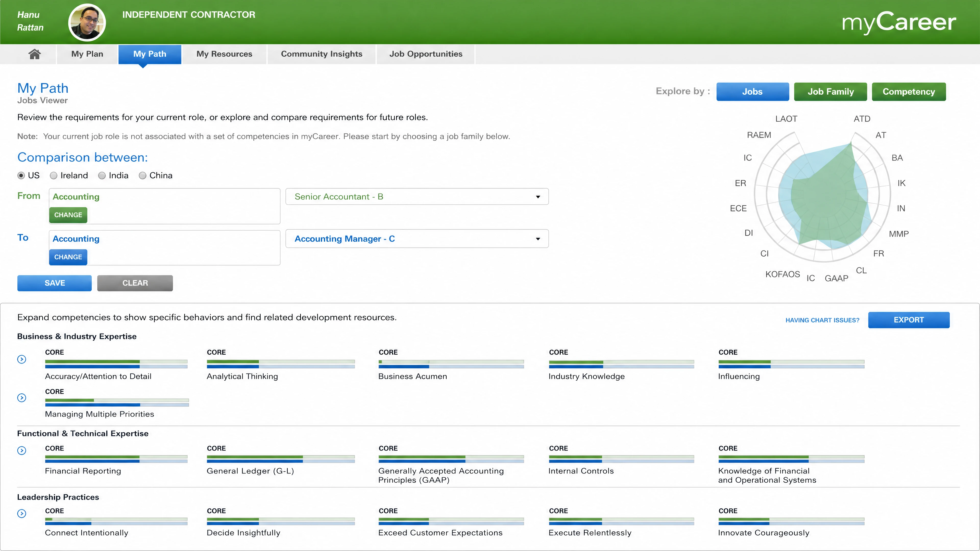Click the Analytical Thinking competency label

[242, 377]
